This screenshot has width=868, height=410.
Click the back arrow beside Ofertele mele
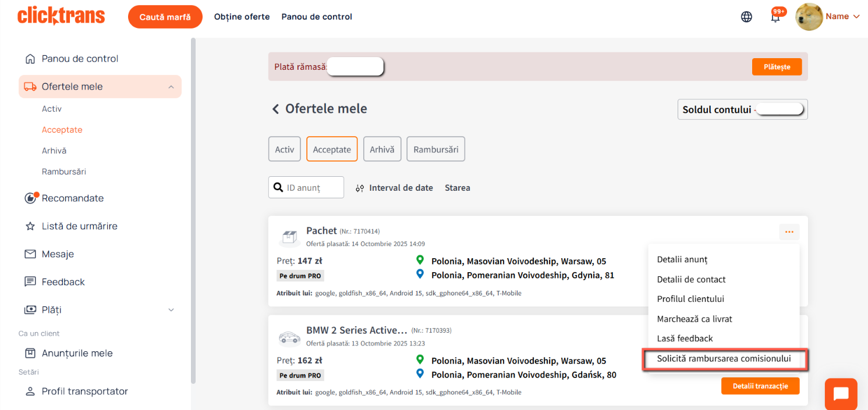[x=275, y=109]
